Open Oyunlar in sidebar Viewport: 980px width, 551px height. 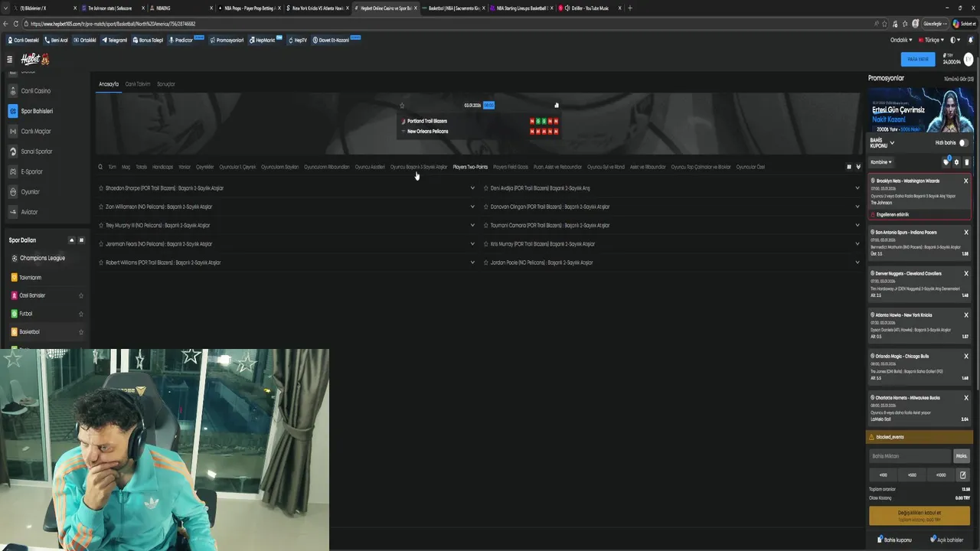pos(30,192)
